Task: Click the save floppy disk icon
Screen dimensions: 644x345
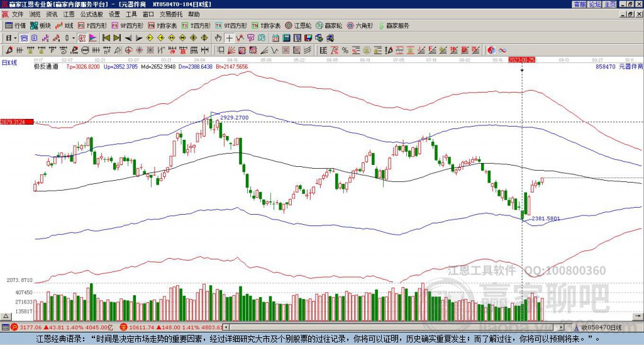Action: (308, 38)
